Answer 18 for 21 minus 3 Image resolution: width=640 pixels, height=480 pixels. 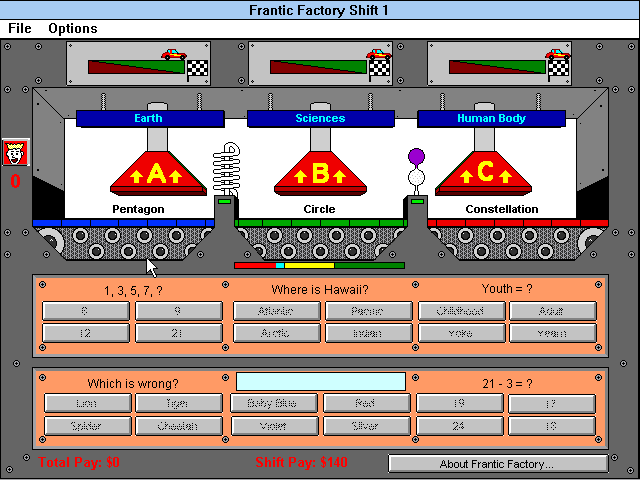[x=552, y=426]
